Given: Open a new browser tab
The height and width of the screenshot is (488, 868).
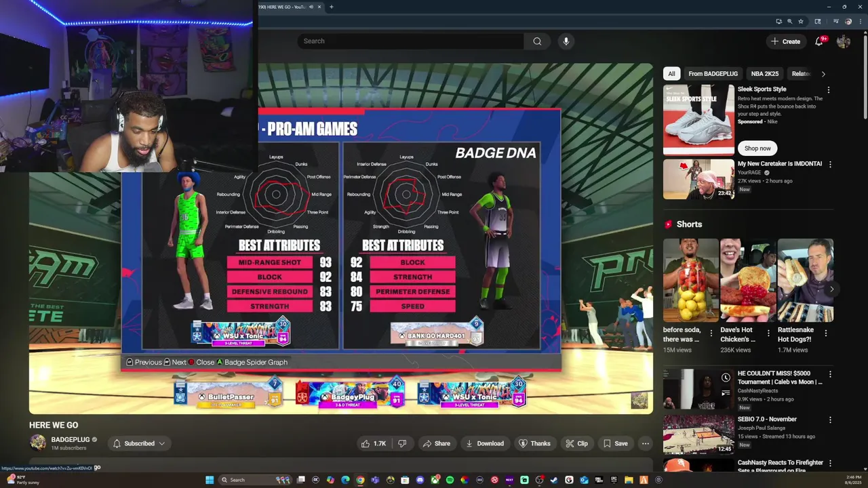Looking at the screenshot, I should [x=332, y=7].
